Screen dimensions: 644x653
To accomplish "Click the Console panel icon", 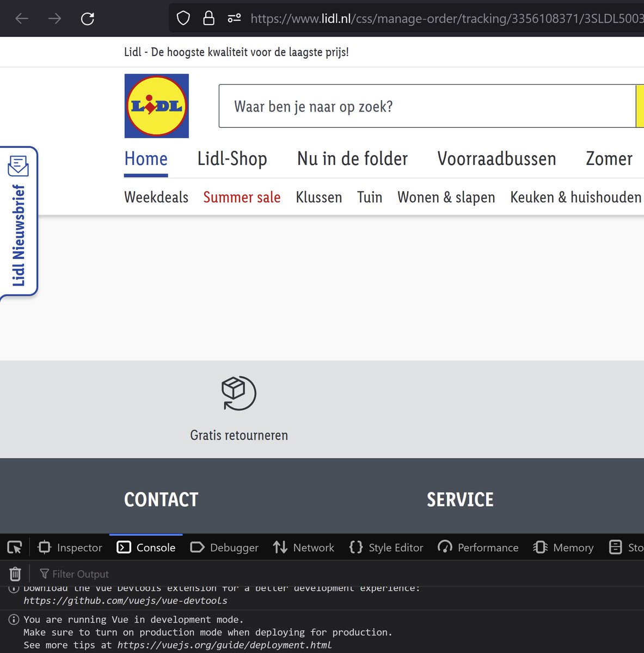I will click(x=124, y=547).
